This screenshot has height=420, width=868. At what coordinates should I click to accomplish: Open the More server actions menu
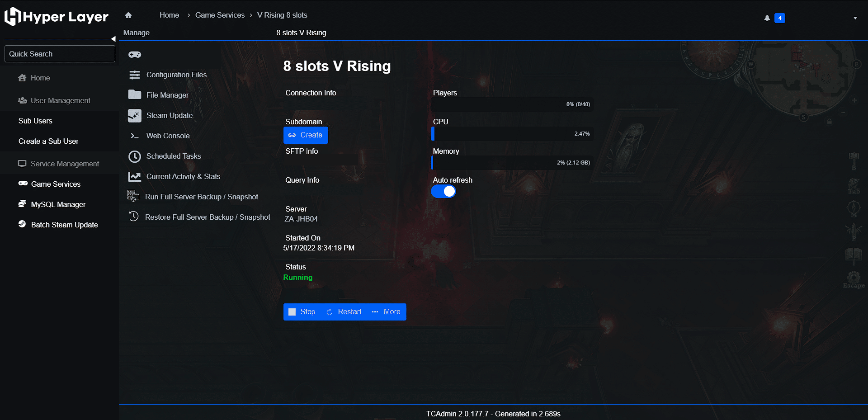click(x=386, y=312)
